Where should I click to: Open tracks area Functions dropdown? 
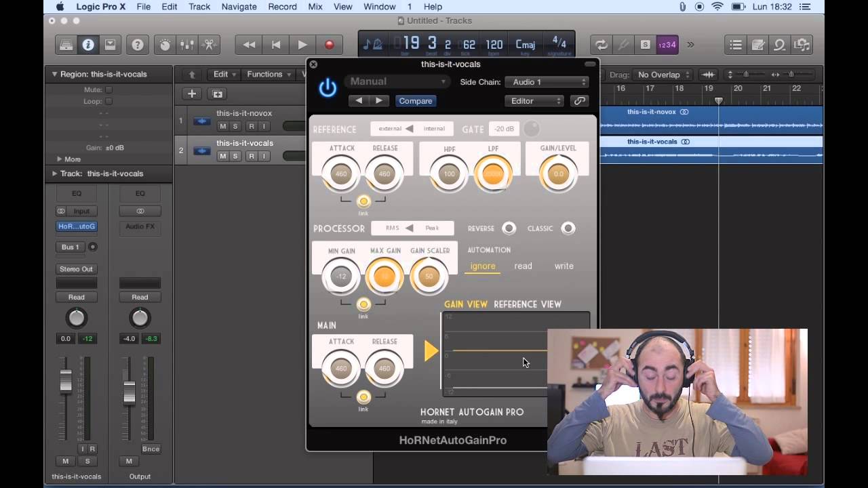pos(269,75)
